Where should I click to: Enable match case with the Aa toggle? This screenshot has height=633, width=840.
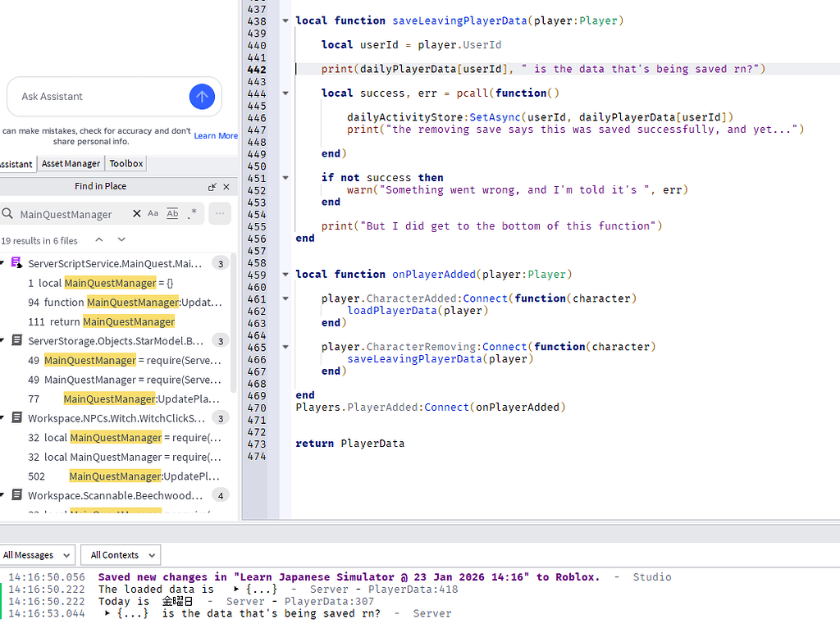tap(152, 214)
